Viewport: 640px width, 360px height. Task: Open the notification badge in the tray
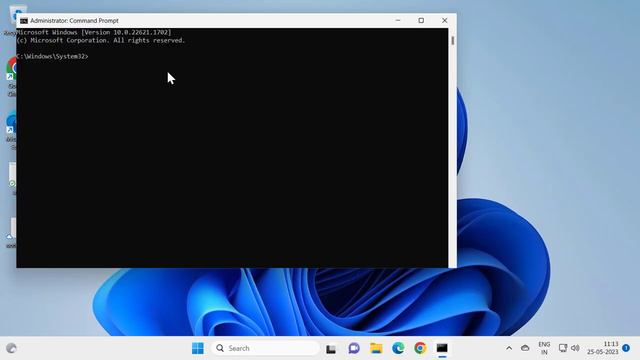[x=626, y=348]
